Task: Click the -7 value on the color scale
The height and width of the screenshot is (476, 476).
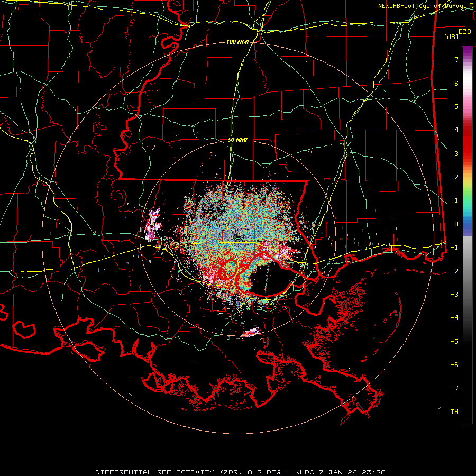Action: pos(454,388)
